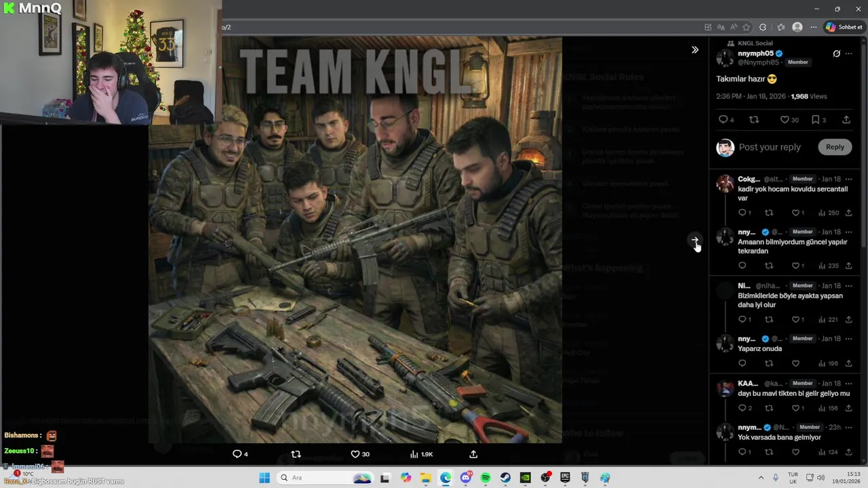Open the KNGL Social community link

[755, 43]
